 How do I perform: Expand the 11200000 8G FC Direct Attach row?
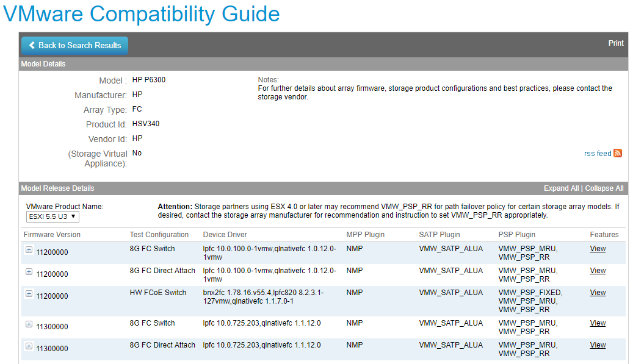pos(29,272)
